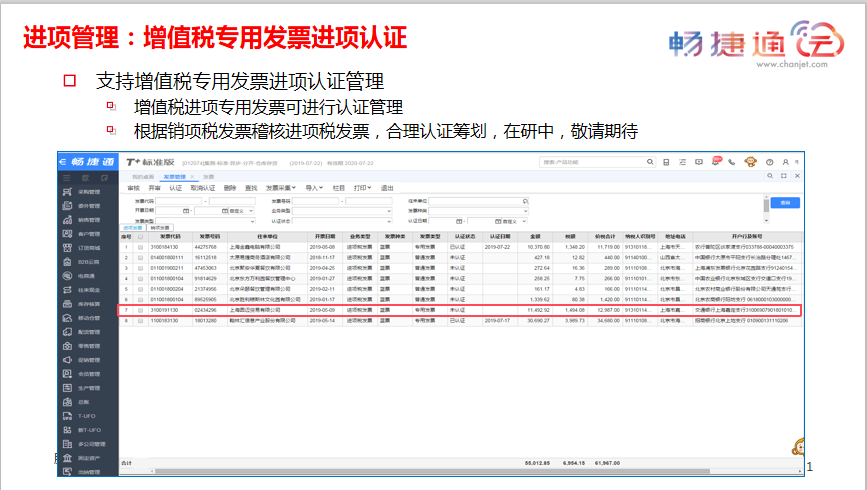867x490 pixels.
Task: Close the 发票管理 tab with its x
Action: pos(192,177)
